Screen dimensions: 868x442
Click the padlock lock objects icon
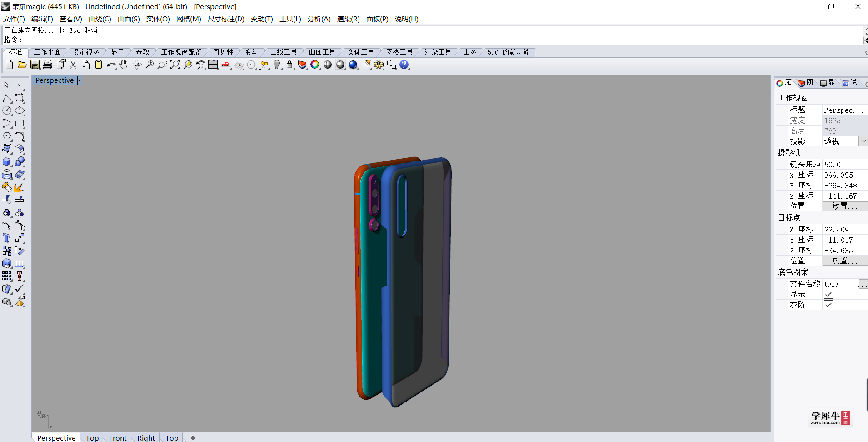pos(289,65)
